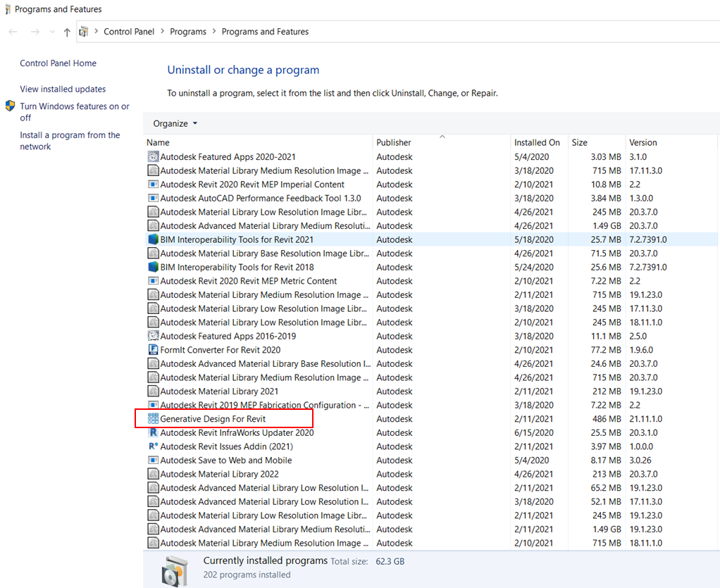Select the Generative Design For Revit name
Viewport: 720px width, 588px height.
(x=213, y=418)
